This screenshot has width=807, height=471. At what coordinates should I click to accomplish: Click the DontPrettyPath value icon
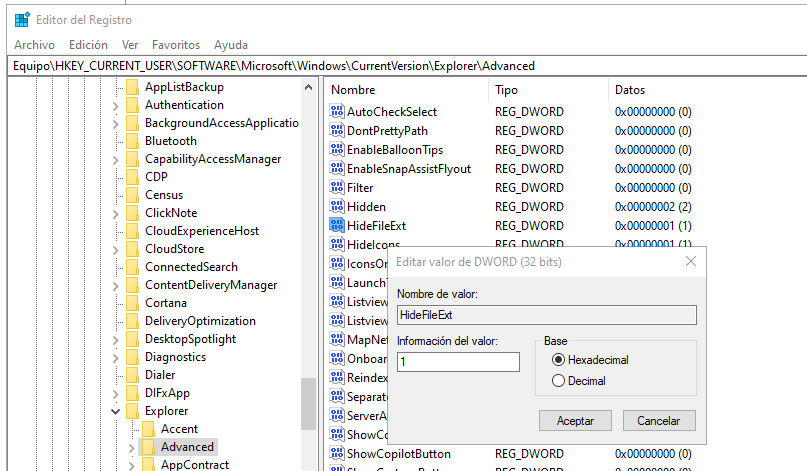tap(337, 131)
